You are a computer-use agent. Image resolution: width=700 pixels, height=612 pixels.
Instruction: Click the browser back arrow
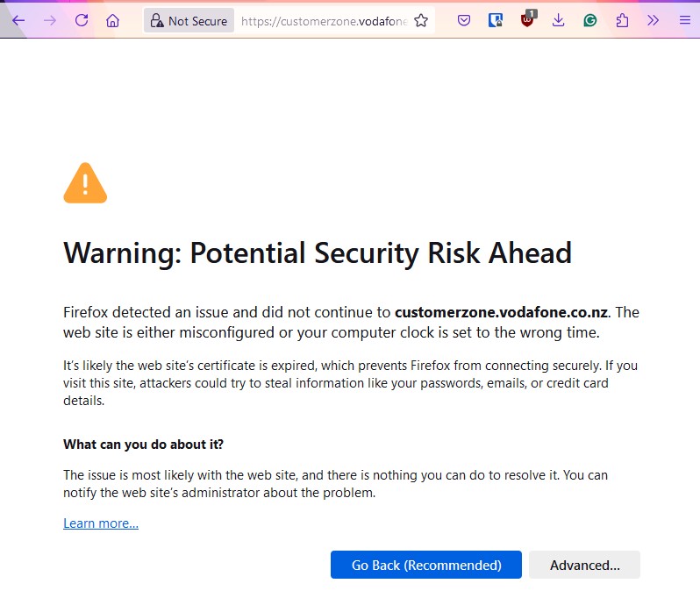pyautogui.click(x=18, y=20)
